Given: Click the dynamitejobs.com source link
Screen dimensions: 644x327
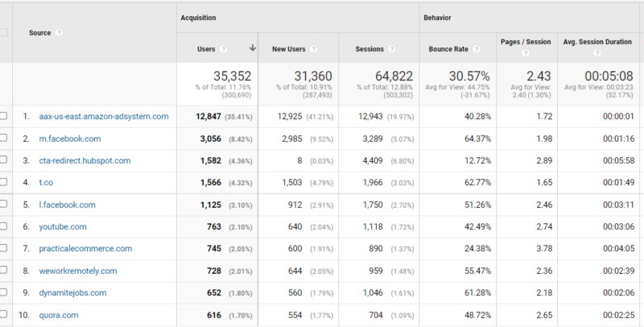Looking at the screenshot, I should coord(72,293).
